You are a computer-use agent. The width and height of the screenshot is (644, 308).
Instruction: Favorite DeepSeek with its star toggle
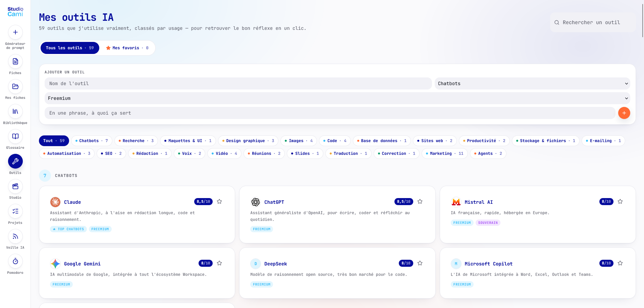[x=420, y=263]
